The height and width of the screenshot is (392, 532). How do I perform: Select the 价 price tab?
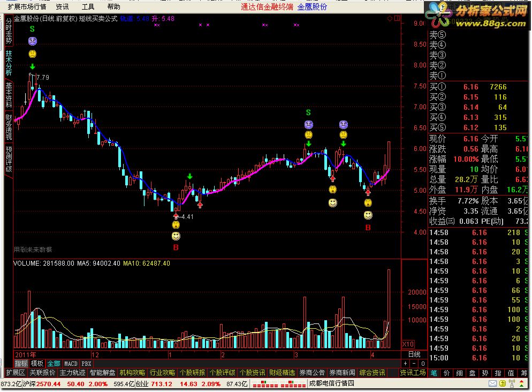coord(447,373)
